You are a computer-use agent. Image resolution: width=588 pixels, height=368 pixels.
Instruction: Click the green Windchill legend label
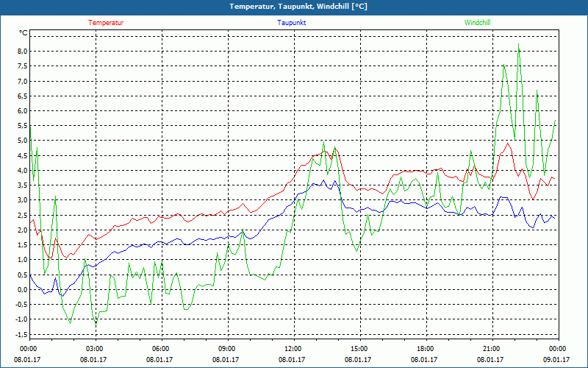pos(477,23)
